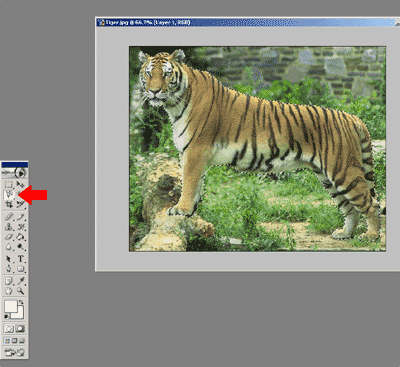The width and height of the screenshot is (400, 367).
Task: Click the toolbox blue title bar
Action: tap(15, 165)
